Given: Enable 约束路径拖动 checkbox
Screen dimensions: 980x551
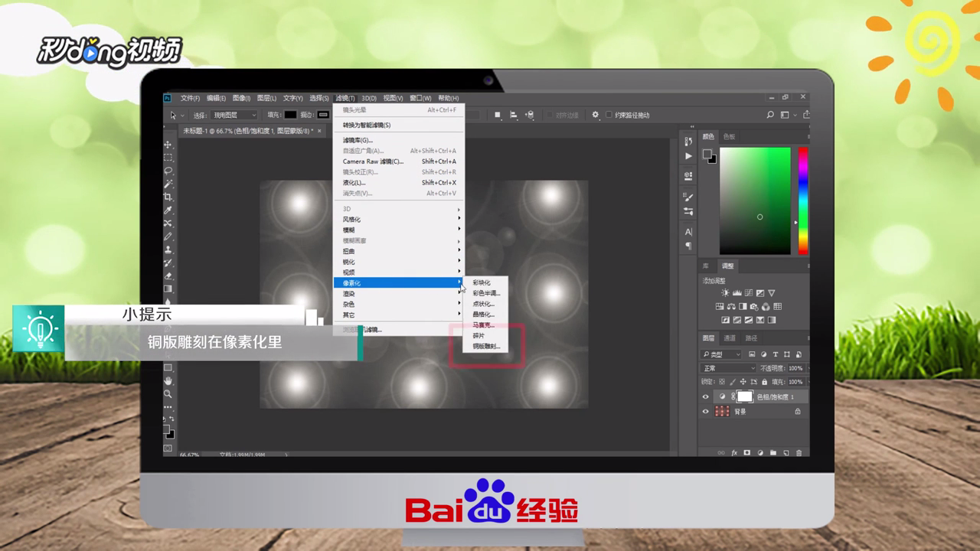Looking at the screenshot, I should [609, 115].
